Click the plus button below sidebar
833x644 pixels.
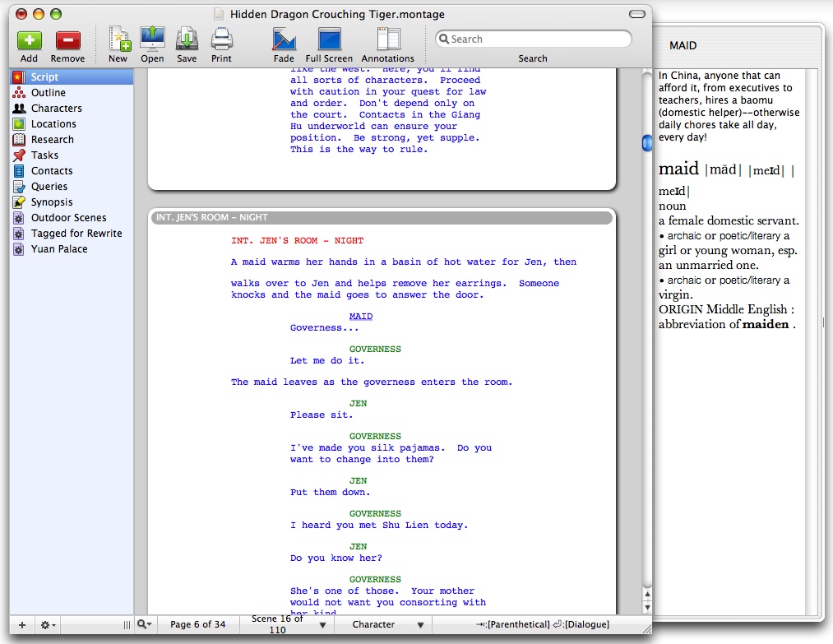[22, 625]
